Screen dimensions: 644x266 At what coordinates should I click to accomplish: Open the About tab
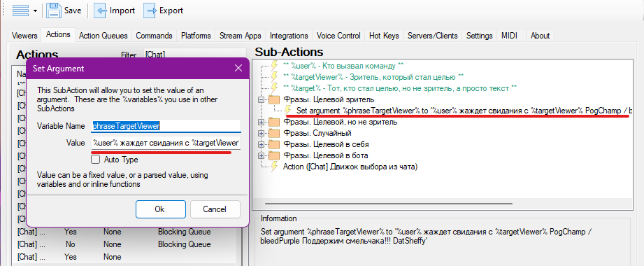[540, 36]
